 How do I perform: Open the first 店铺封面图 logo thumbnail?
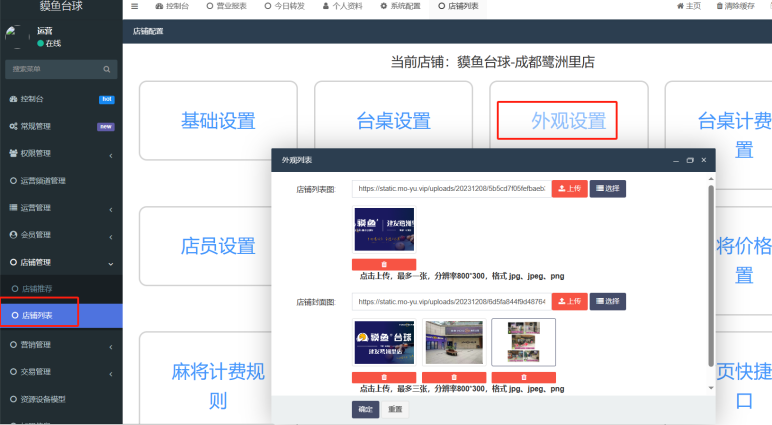(x=384, y=342)
